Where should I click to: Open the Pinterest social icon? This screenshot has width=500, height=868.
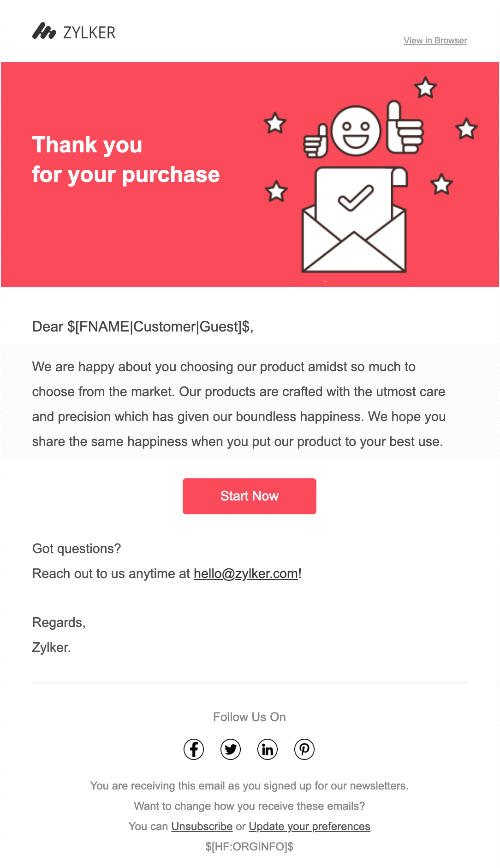coord(304,749)
